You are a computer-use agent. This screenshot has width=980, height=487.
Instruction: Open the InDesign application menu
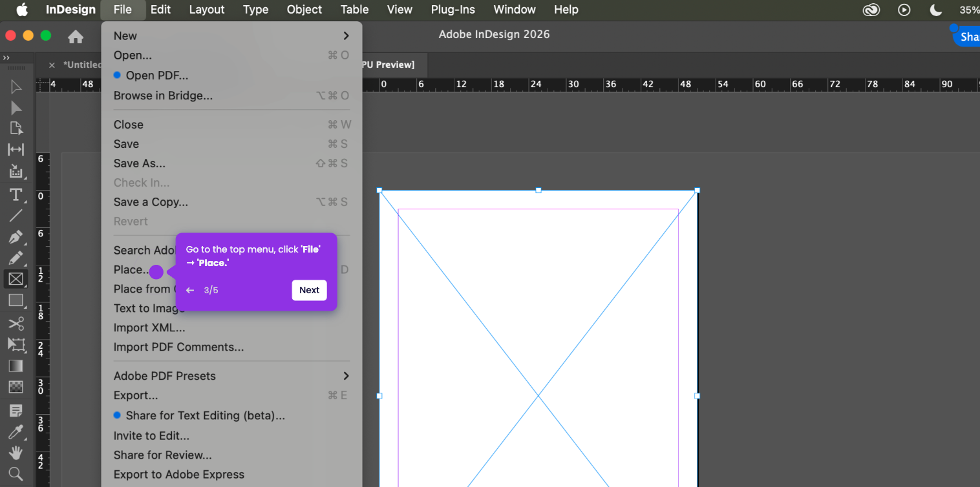70,10
